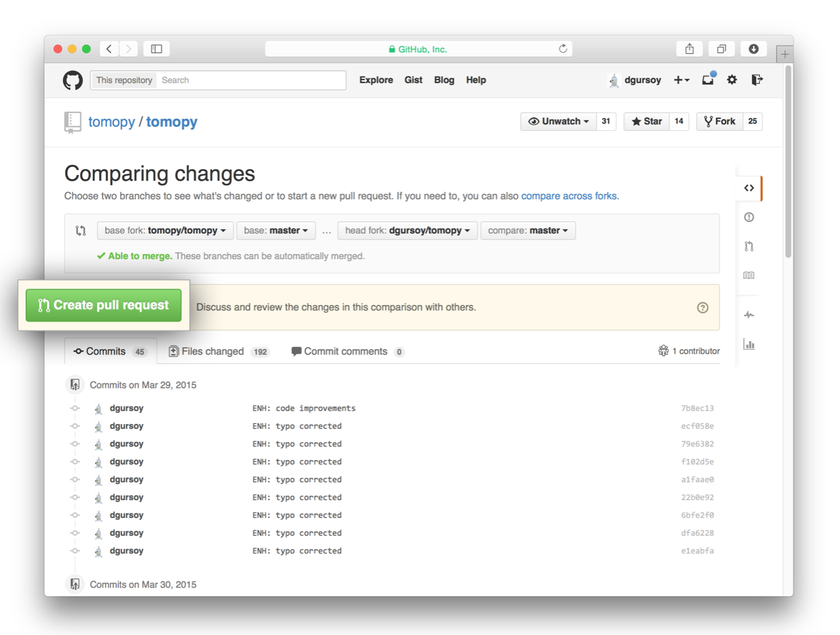Click the GitHub Octocat logo
The width and height of the screenshot is (840, 635).
72,80
